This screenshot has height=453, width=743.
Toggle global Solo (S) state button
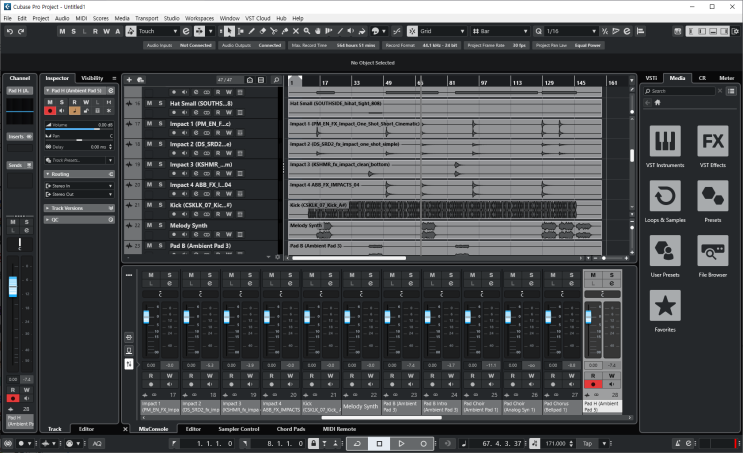coord(73,31)
